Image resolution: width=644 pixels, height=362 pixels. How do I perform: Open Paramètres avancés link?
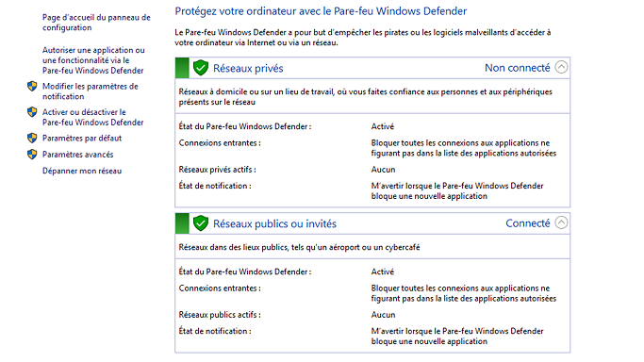click(x=78, y=155)
